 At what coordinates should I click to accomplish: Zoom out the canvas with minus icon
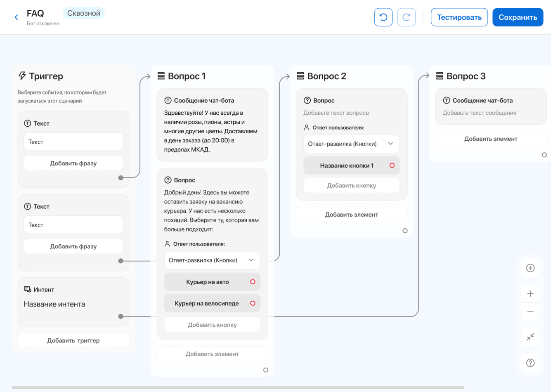[x=530, y=311]
